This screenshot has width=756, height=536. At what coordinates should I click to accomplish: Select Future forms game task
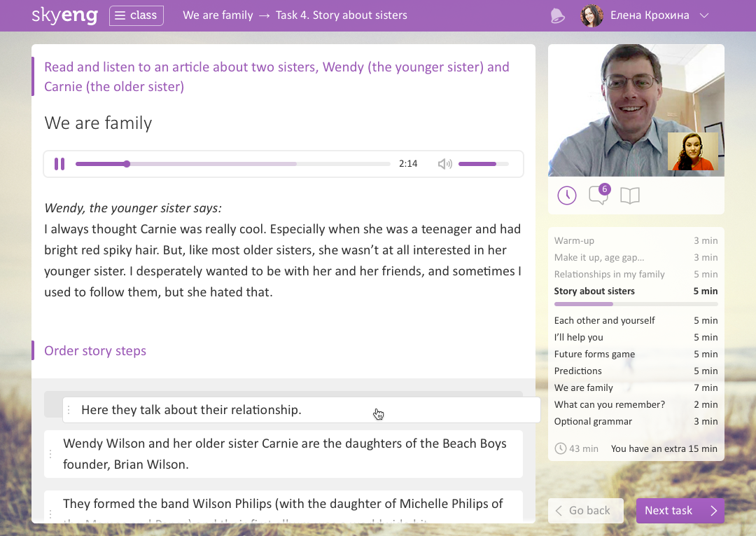click(636, 355)
